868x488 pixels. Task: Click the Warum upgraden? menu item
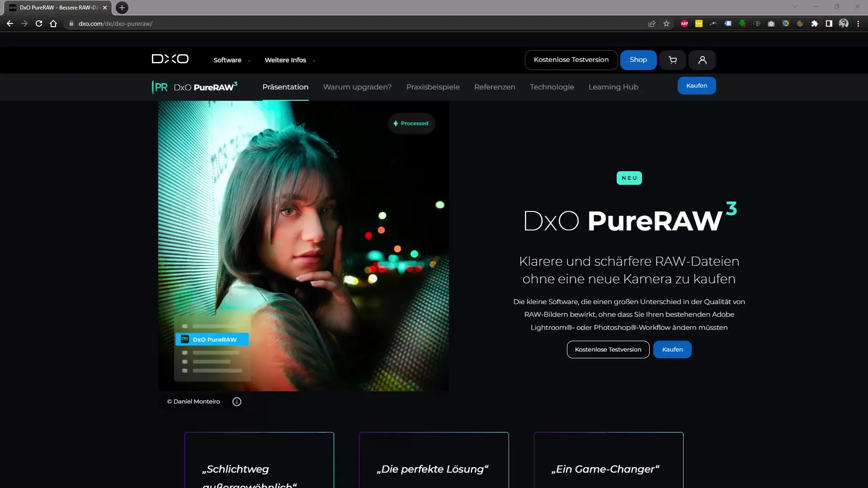(x=357, y=86)
